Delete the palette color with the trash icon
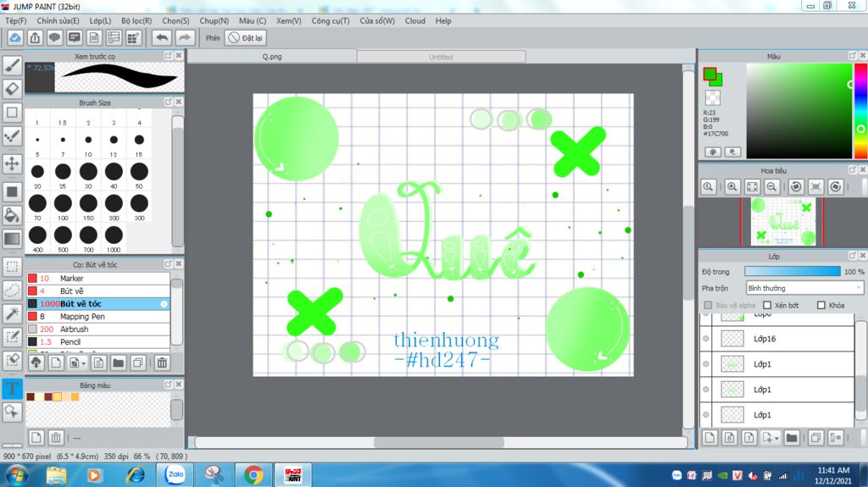The width and height of the screenshot is (868, 487). coord(56,438)
